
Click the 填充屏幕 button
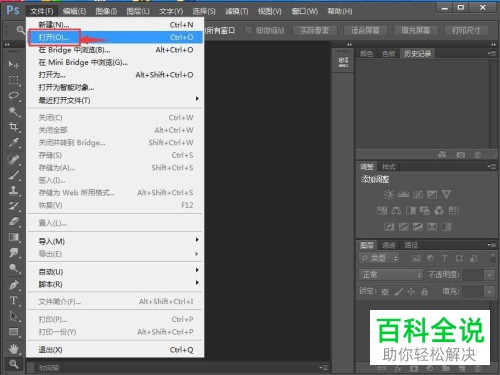[416, 31]
